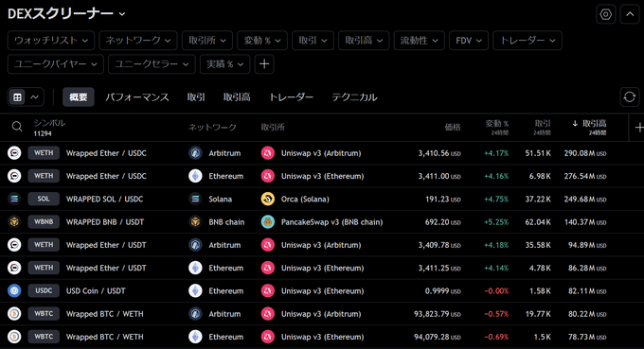The height and width of the screenshot is (349, 644).
Task: Expand the layout options chevron next to the grid icon
Action: (35, 97)
